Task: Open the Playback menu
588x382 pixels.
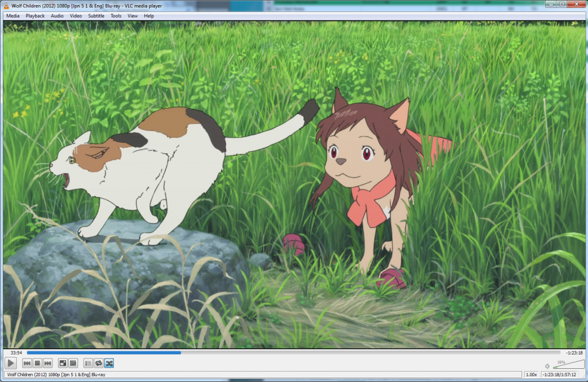Action: pos(35,15)
